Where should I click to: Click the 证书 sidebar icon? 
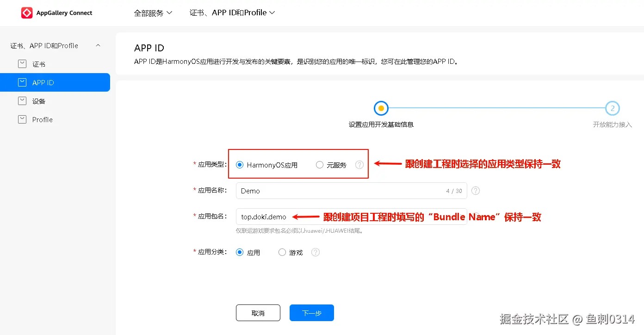(22, 64)
